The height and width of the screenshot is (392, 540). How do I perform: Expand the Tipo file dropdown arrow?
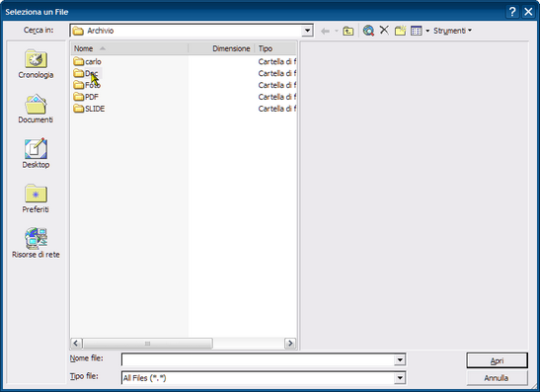coord(400,378)
